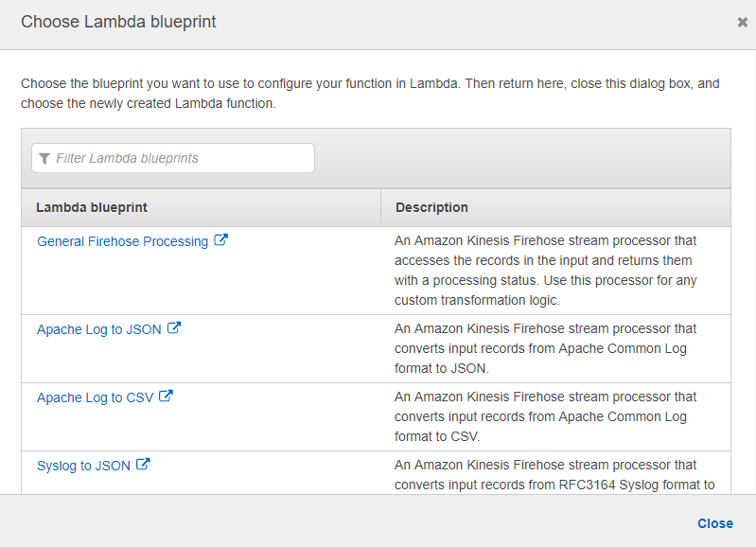Open the Syslog to JSON blueprint link
This screenshot has width=756, height=547.
[83, 466]
